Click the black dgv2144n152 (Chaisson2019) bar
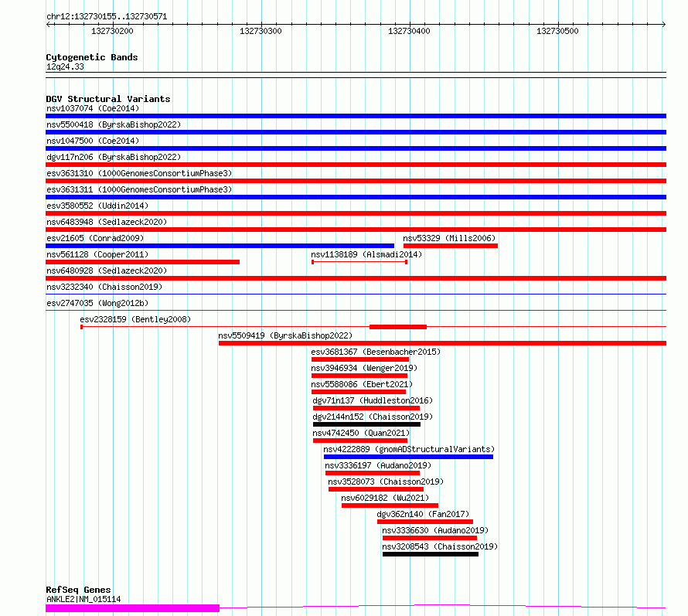 (x=367, y=424)
